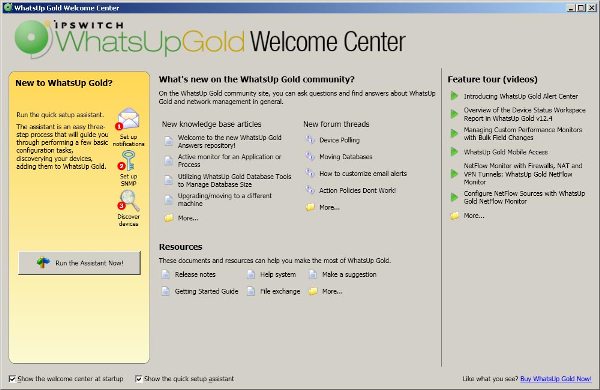
Task: Open the Help system resource
Action: pyautogui.click(x=278, y=274)
